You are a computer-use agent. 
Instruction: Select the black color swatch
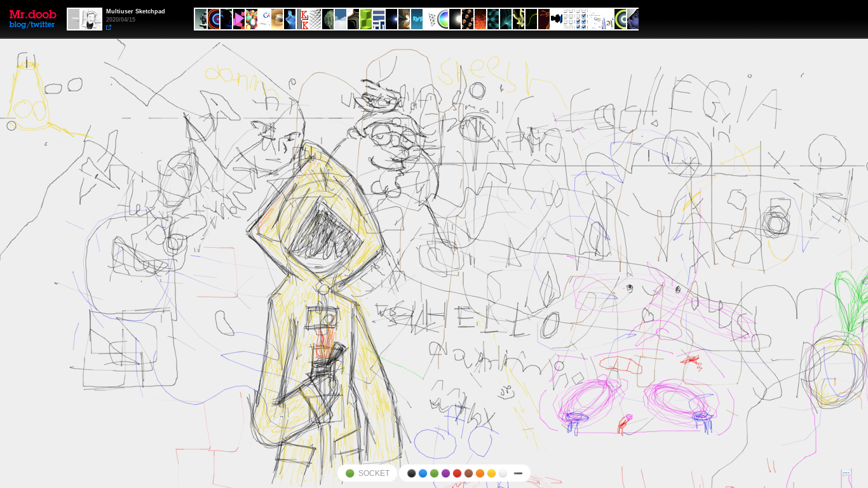point(411,473)
